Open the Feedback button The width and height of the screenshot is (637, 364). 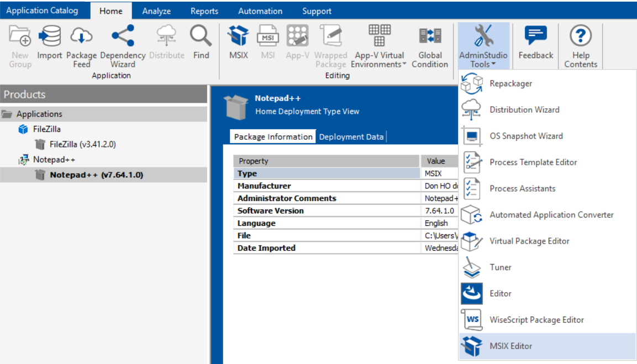(536, 42)
